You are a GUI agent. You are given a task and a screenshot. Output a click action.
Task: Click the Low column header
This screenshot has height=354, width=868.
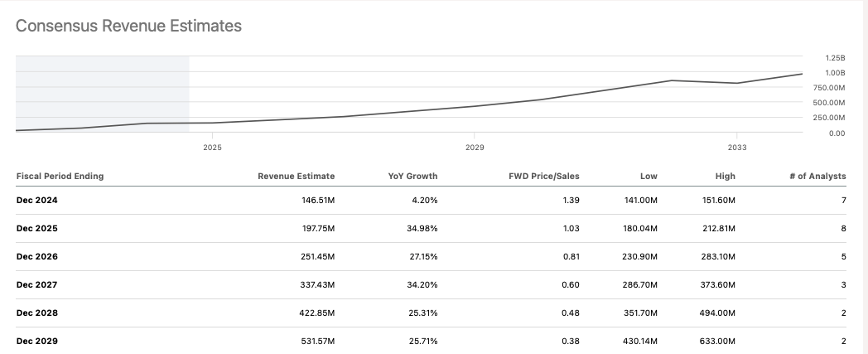click(649, 176)
